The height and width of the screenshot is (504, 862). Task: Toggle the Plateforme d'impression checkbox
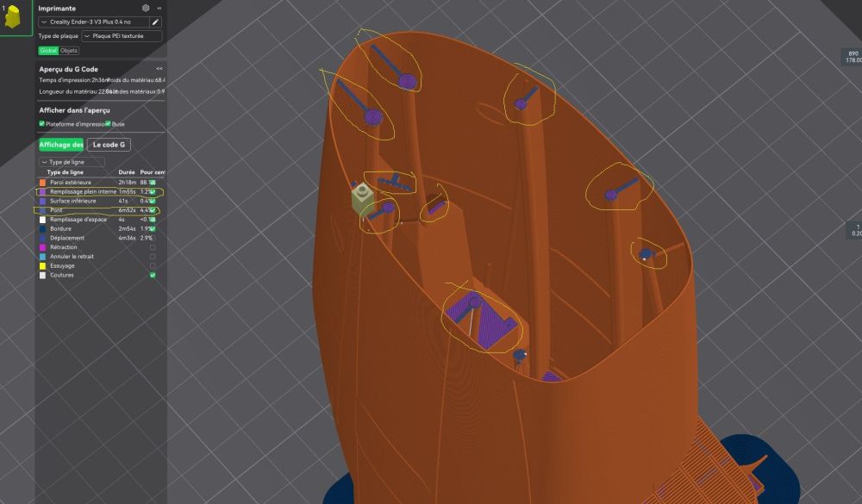pos(41,124)
